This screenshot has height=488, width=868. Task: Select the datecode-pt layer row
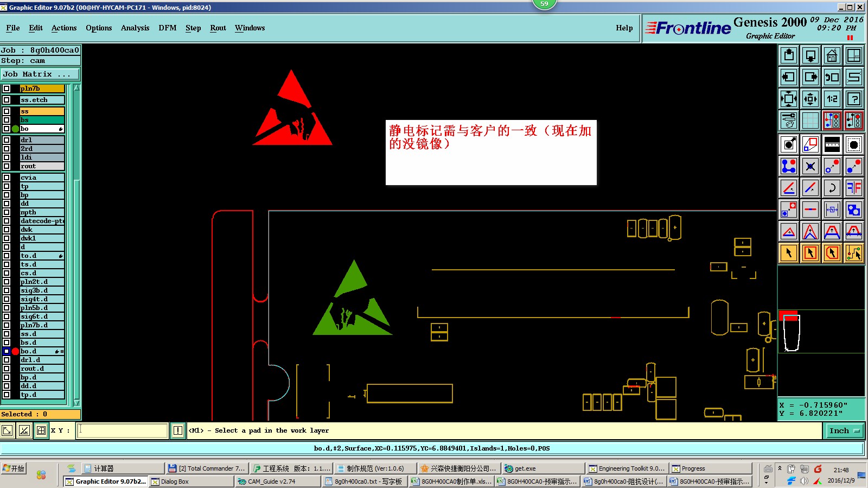[42, 221]
